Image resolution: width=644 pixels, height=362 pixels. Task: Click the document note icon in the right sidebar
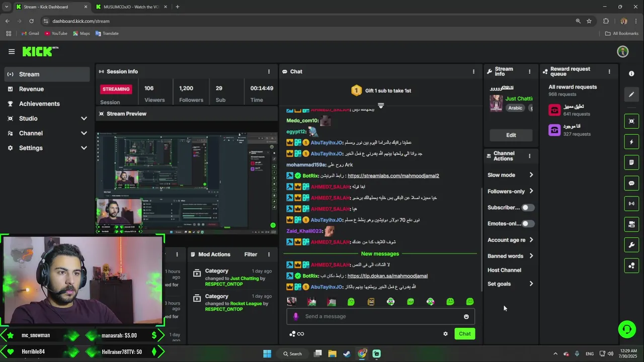pos(631,162)
